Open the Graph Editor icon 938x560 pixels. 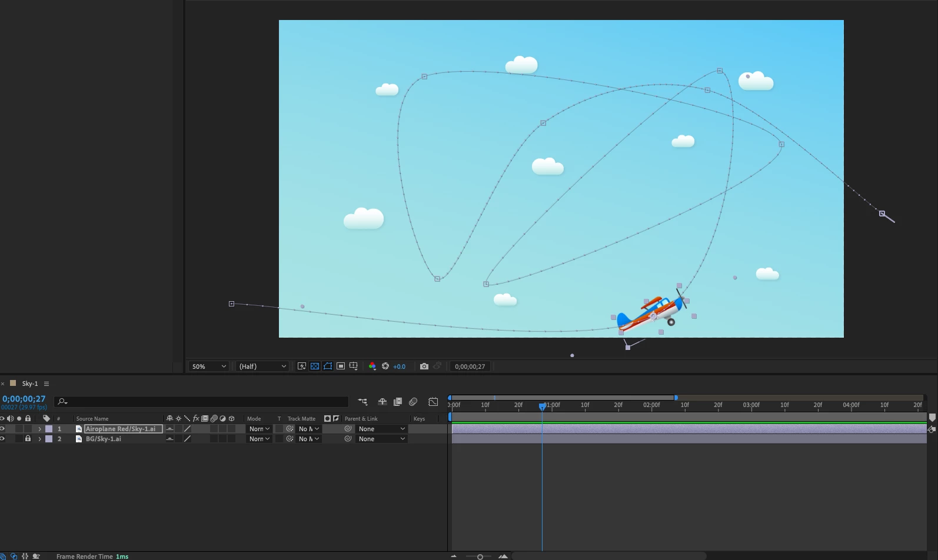433,402
